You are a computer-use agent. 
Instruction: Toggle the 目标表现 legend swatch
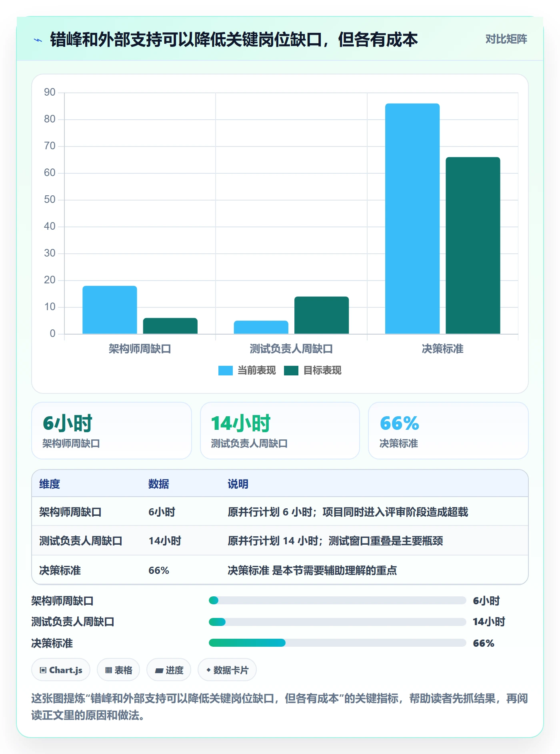tap(291, 371)
